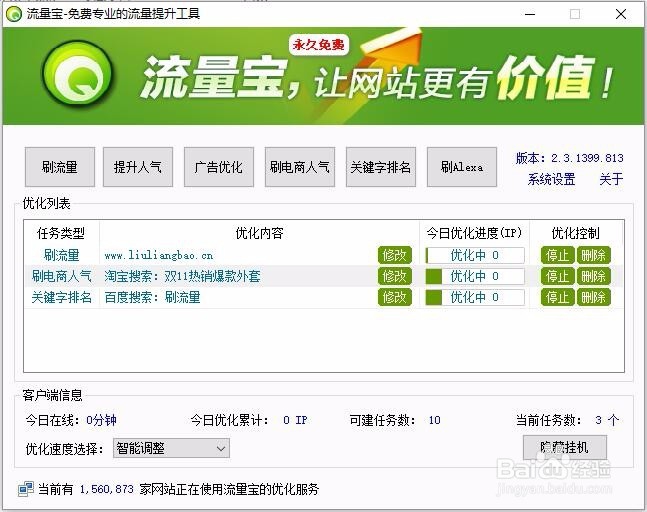Click the 优化控制 column header

coord(576,233)
